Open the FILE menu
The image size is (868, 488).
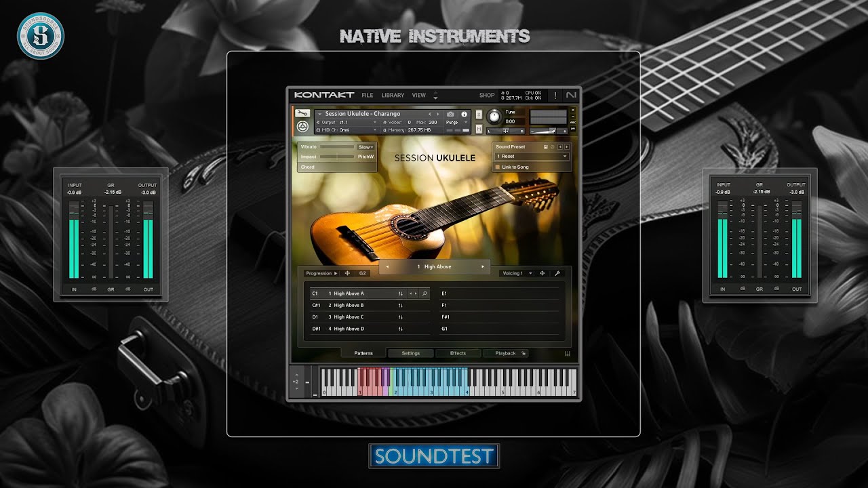click(368, 96)
